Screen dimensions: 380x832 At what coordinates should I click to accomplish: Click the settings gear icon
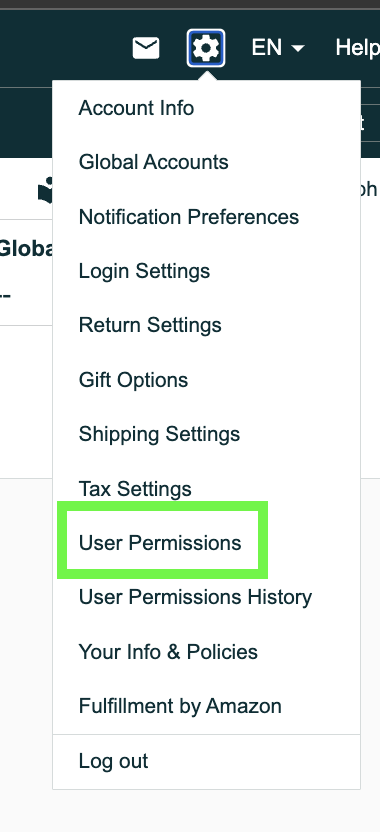click(x=206, y=48)
